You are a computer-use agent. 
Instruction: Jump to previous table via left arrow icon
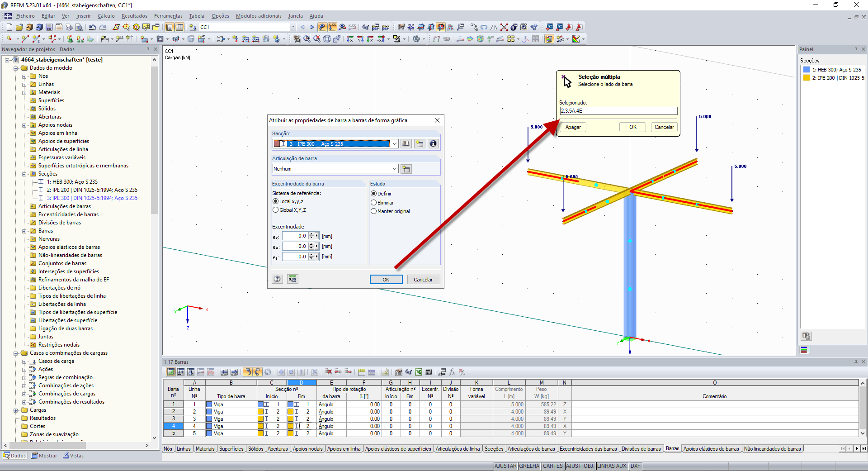tap(224, 372)
